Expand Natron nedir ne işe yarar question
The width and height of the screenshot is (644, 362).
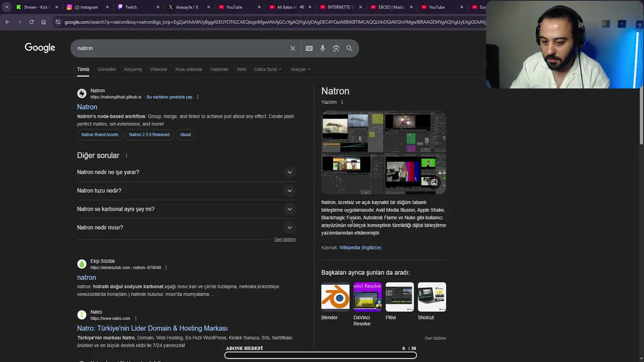[186, 172]
